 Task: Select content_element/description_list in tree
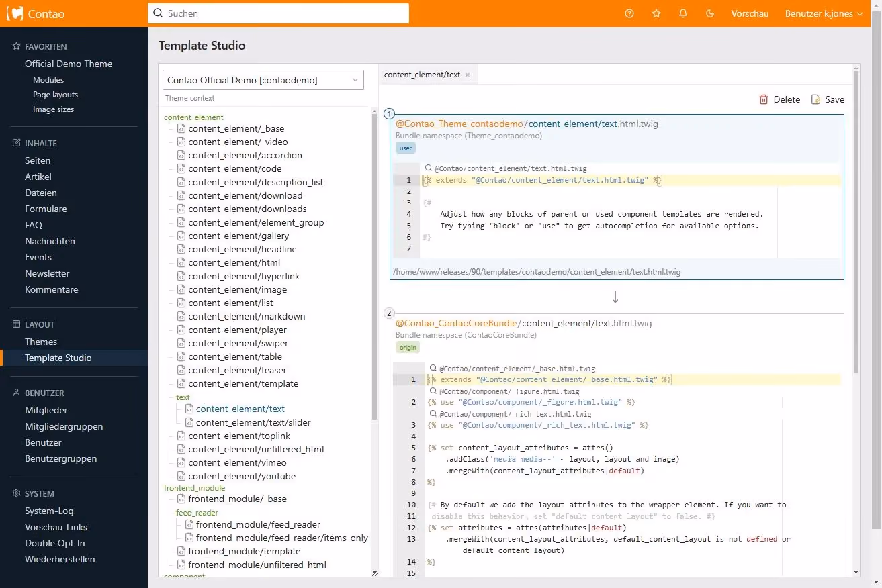coord(256,182)
